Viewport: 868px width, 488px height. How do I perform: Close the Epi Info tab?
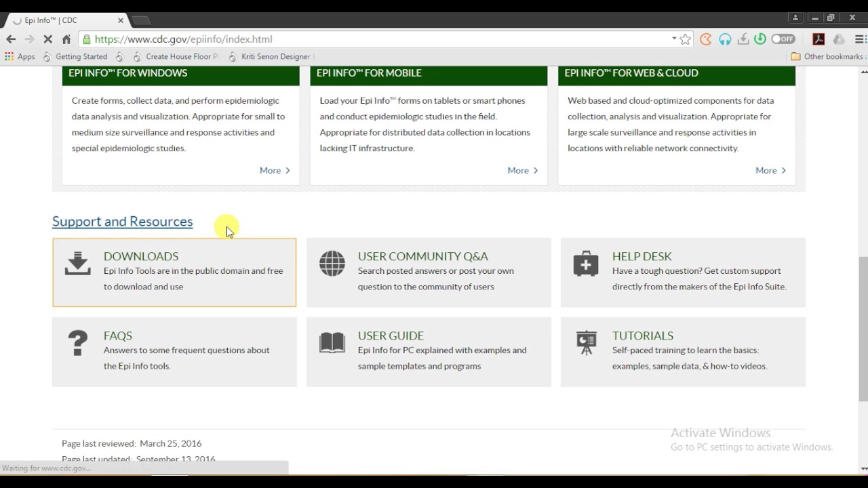coord(121,20)
